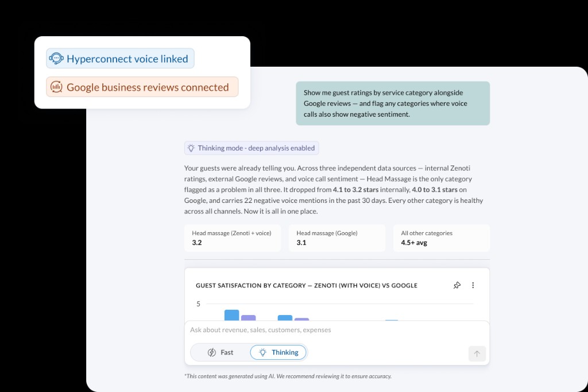588x392 pixels.
Task: Click the first blue chart bar
Action: tap(232, 315)
